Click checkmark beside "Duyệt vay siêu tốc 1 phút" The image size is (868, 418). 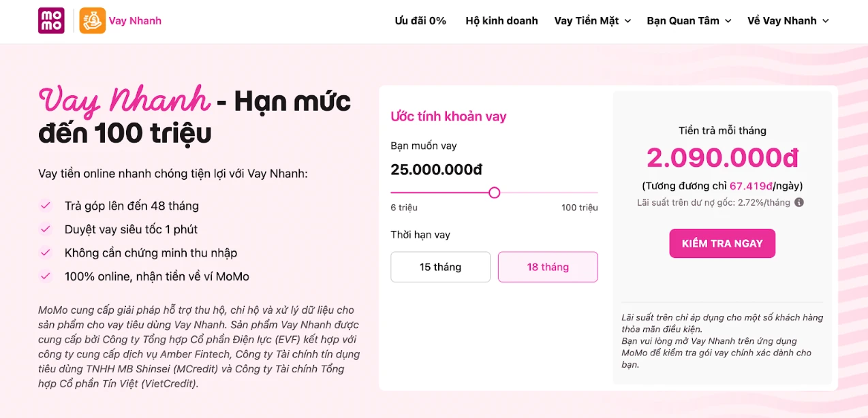pyautogui.click(x=46, y=229)
